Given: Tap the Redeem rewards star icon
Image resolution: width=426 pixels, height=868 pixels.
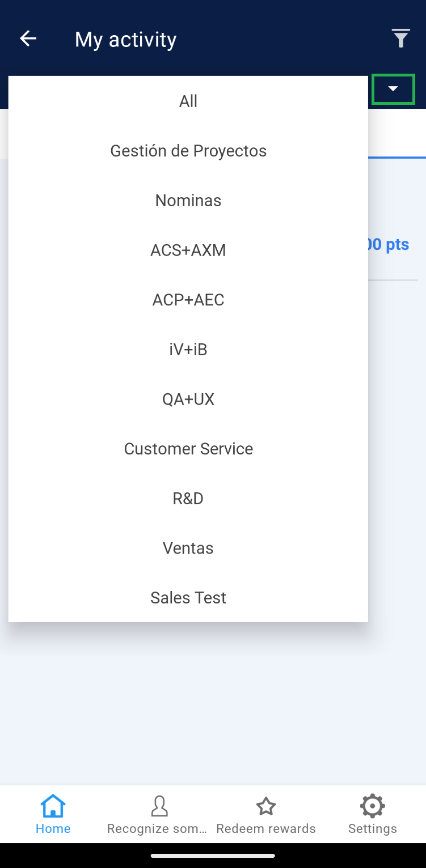Looking at the screenshot, I should pos(265,806).
